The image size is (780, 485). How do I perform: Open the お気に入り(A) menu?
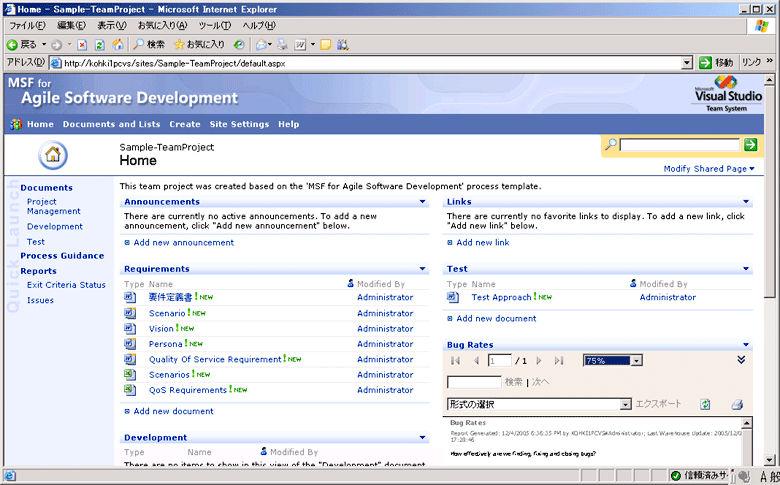pyautogui.click(x=162, y=25)
